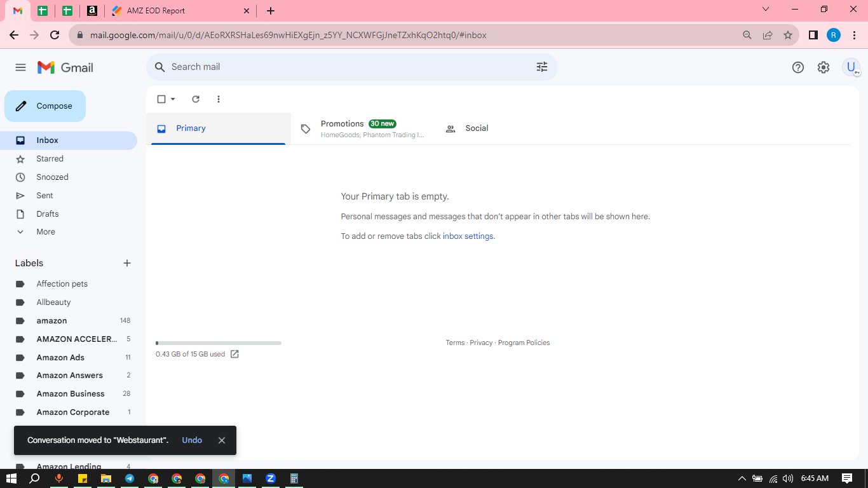Select the AMZ EOD Report browser tab
The height and width of the screenshot is (488, 868).
point(180,11)
